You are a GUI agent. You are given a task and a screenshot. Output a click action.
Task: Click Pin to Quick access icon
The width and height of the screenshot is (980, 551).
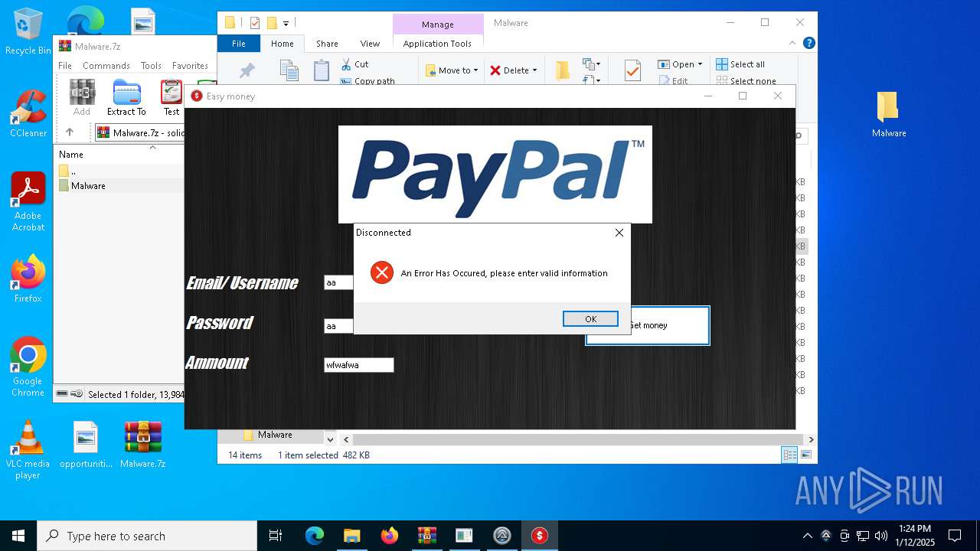[x=247, y=70]
